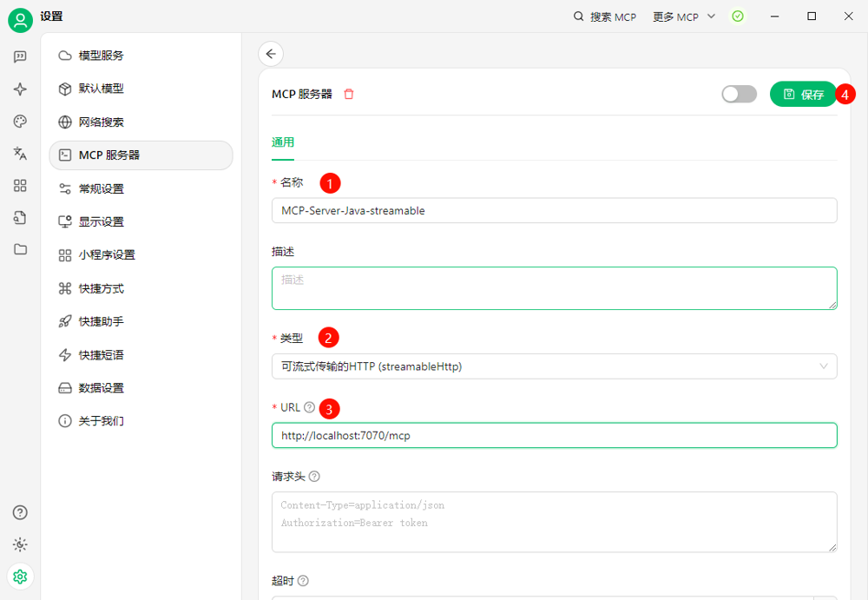This screenshot has height=600, width=868.
Task: Switch to the 通用 tab
Action: 283,142
